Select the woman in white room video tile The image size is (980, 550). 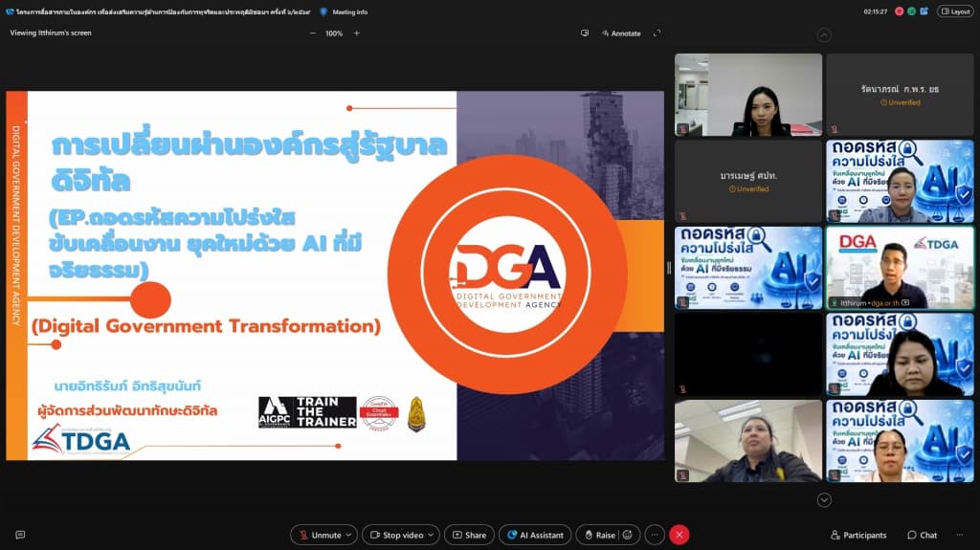click(748, 95)
